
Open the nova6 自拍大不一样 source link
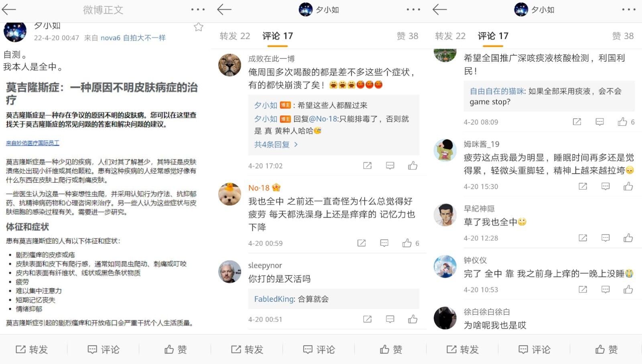(133, 38)
